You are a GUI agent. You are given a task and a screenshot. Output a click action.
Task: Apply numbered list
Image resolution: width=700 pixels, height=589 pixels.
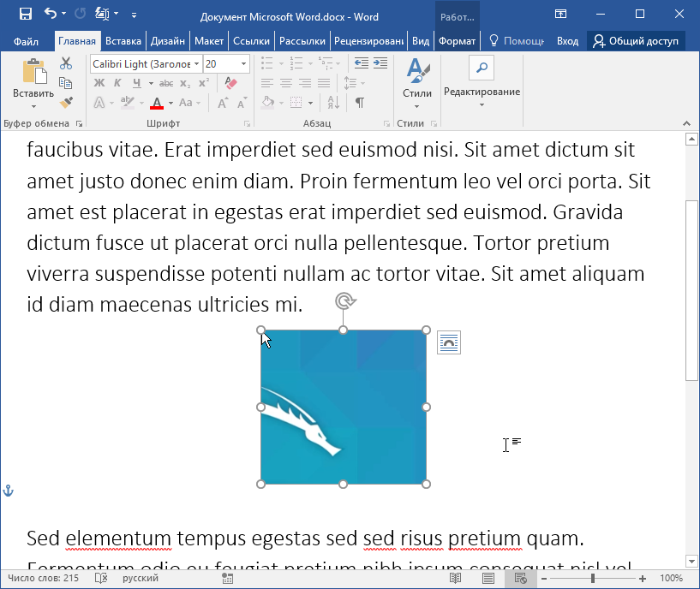pyautogui.click(x=296, y=63)
